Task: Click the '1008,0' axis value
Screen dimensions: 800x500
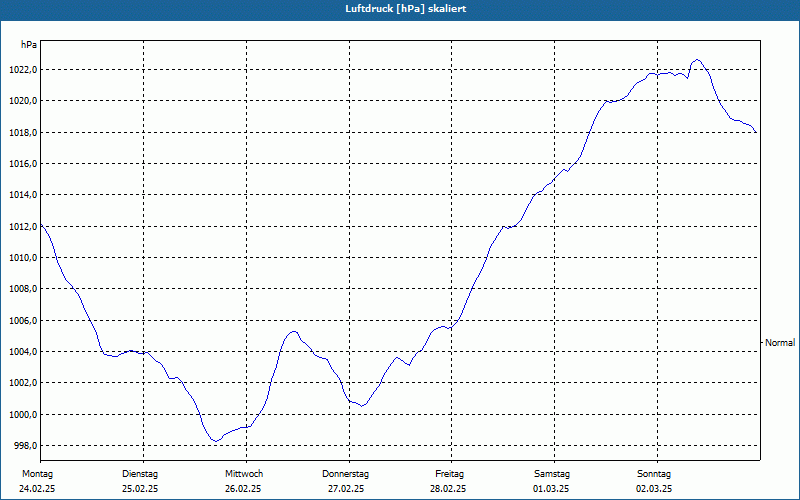Action: 23,289
